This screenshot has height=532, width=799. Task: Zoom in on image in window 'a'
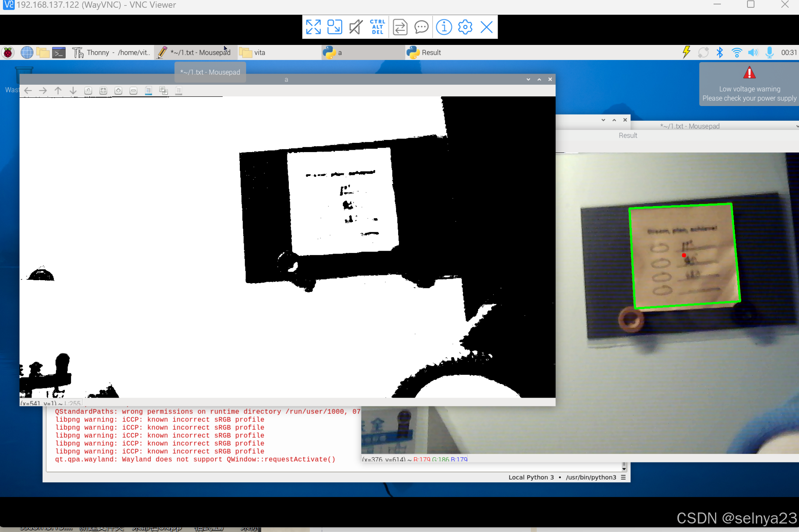(x=118, y=91)
